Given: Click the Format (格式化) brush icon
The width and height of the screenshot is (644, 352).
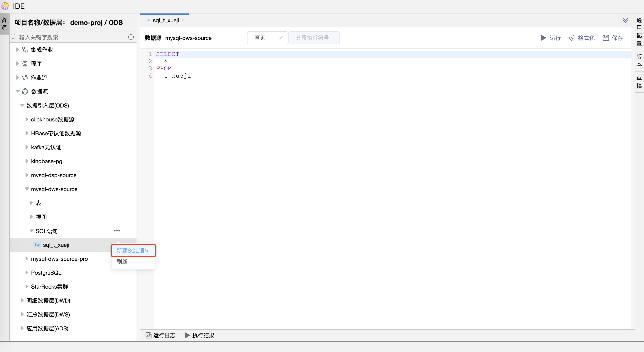Looking at the screenshot, I should 573,38.
